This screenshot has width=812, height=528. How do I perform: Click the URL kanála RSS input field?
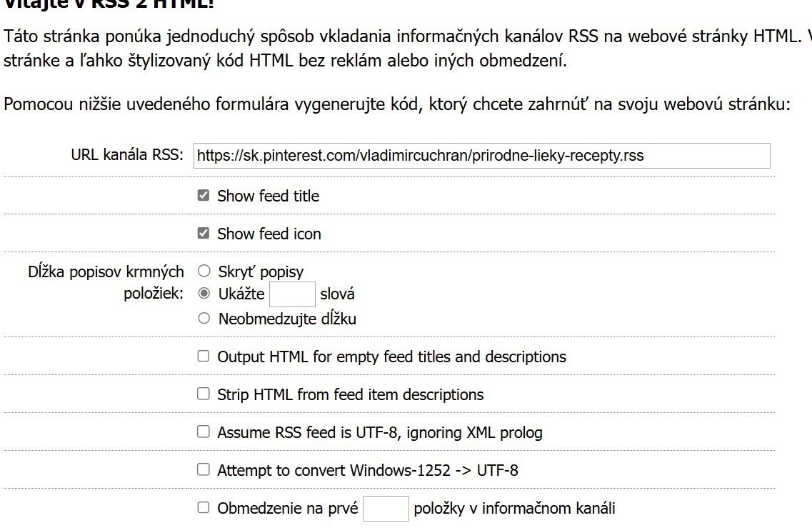(481, 156)
